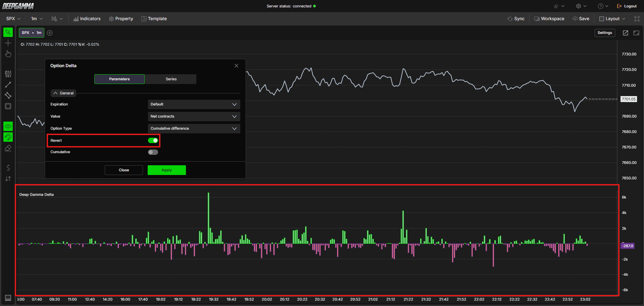Image resolution: width=644 pixels, height=306 pixels.
Task: Enable the Cumulative switch
Action: point(153,152)
